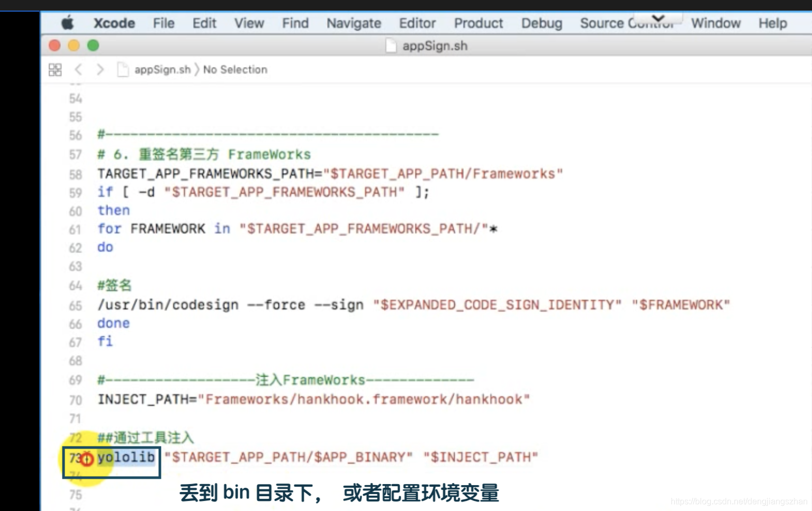Image resolution: width=812 pixels, height=511 pixels.
Task: Go back with the left chevron
Action: pyautogui.click(x=78, y=69)
